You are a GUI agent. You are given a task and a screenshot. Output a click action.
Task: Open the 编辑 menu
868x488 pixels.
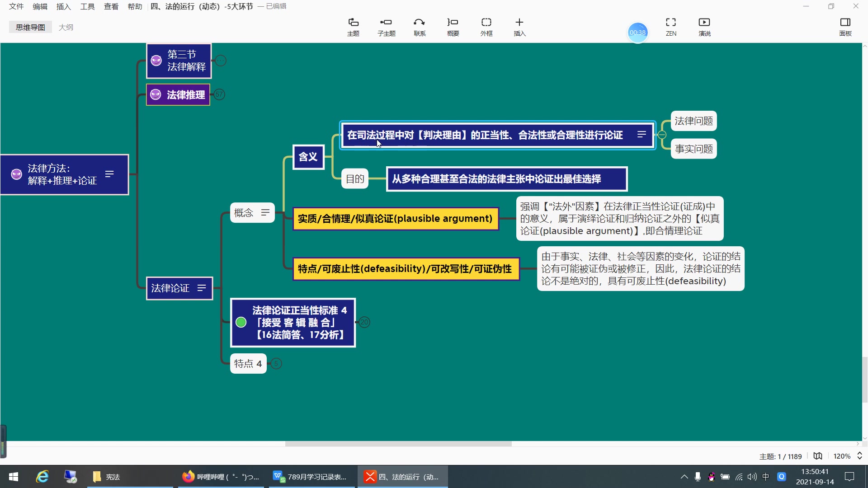[x=40, y=6]
